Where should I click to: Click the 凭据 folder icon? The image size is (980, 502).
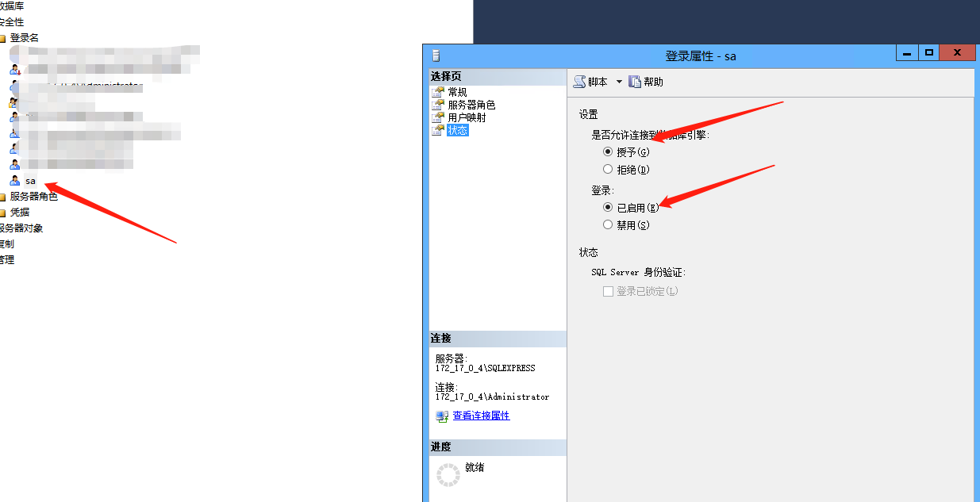point(2,213)
